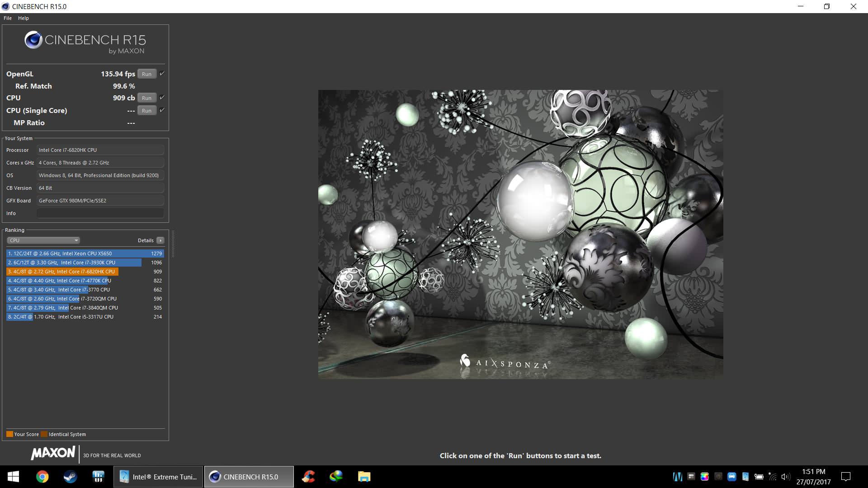
Task: Run the CPU benchmark test
Action: (146, 98)
